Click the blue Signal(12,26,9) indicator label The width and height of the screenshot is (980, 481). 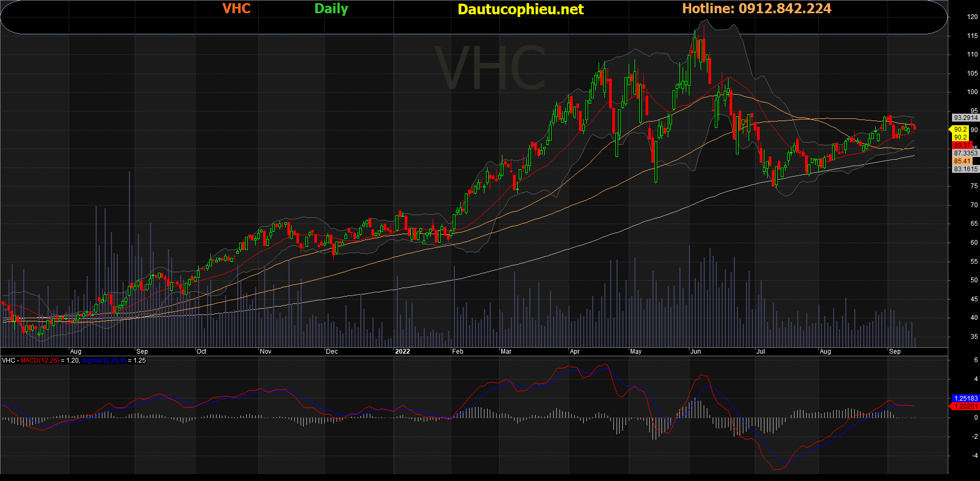[104, 360]
